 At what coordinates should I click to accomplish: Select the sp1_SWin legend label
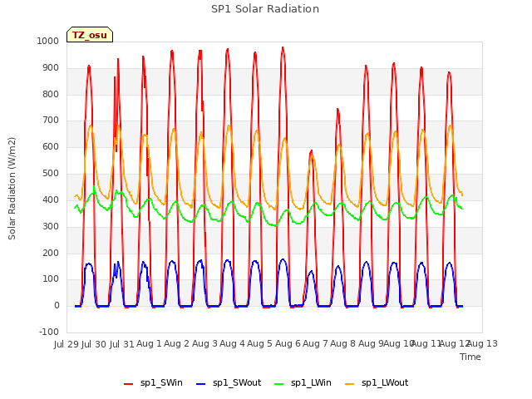[161, 382]
